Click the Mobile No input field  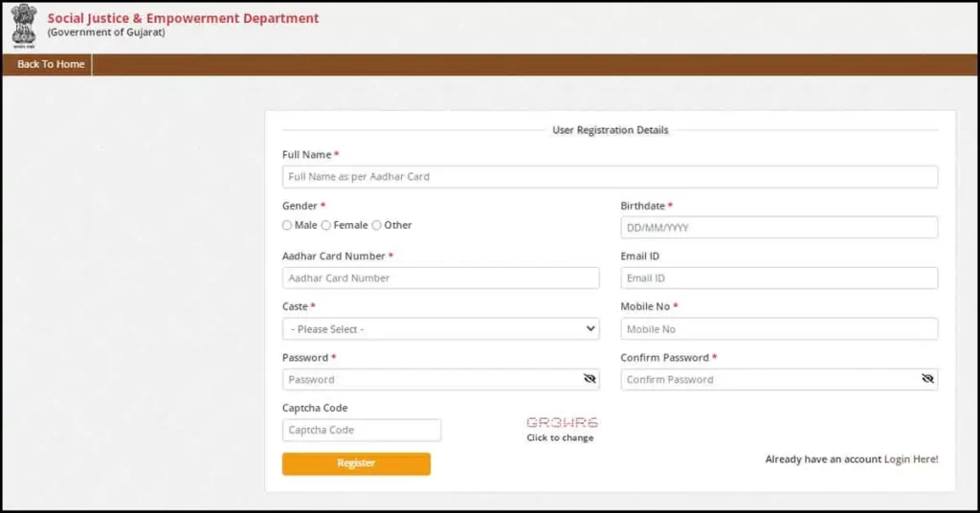click(779, 329)
